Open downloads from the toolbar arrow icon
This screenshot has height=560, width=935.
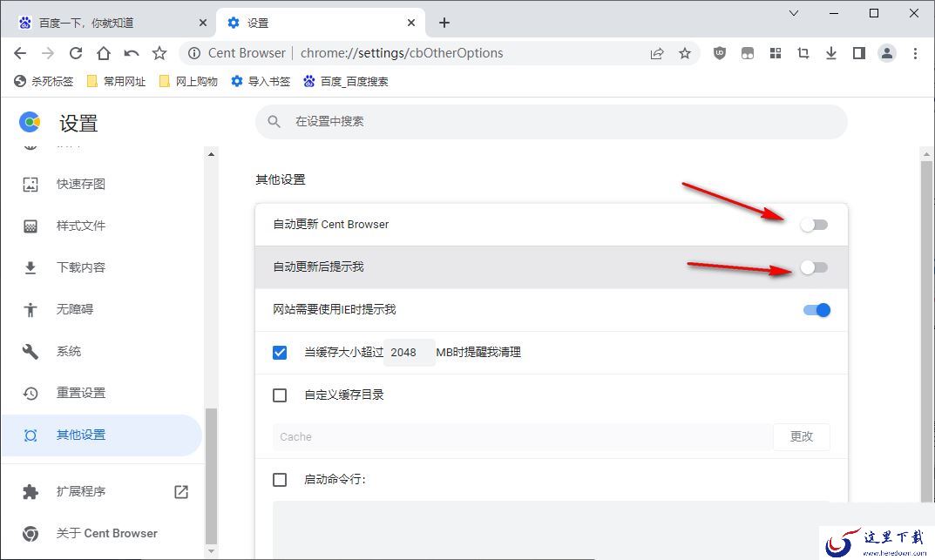coord(830,53)
